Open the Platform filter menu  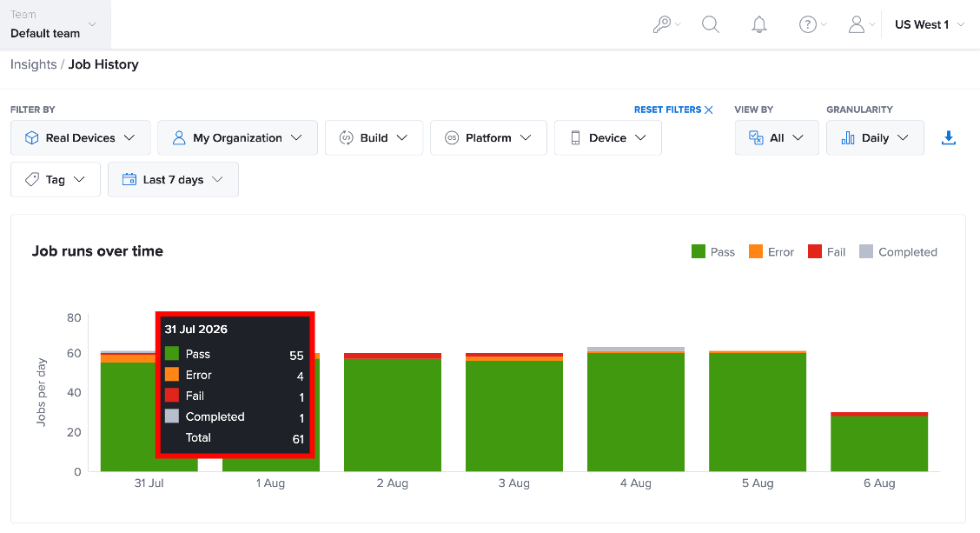[x=489, y=137]
